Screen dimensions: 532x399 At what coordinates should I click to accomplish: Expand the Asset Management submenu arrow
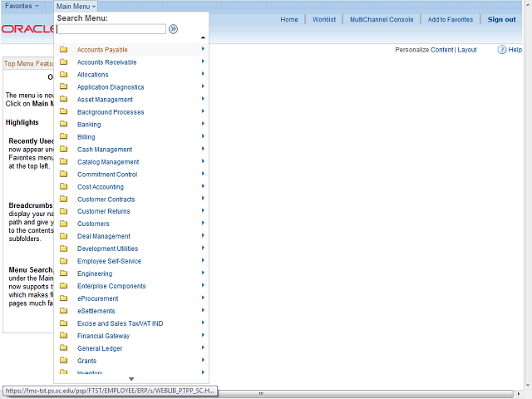(203, 99)
